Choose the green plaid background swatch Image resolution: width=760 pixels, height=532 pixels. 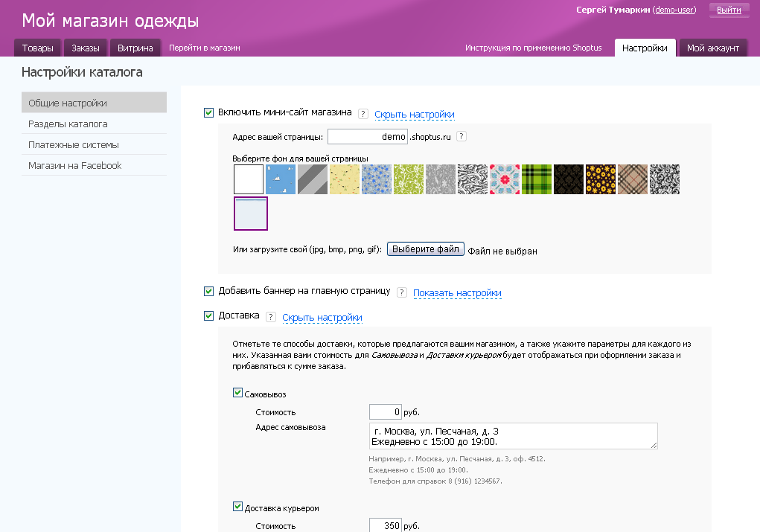(x=537, y=179)
